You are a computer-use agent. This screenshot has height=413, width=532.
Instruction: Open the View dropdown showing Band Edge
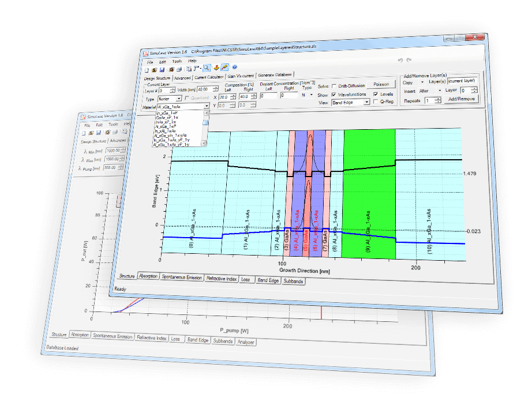pos(351,102)
